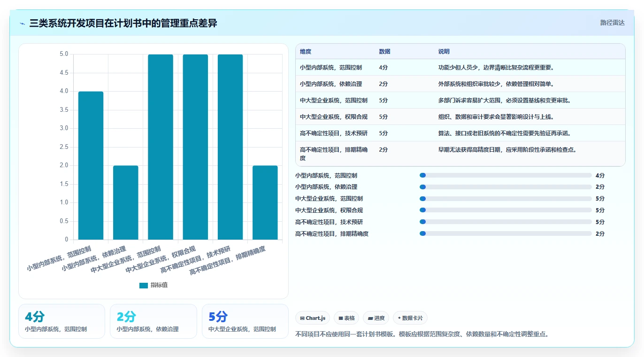This screenshot has width=644, height=357.
Task: Click the description 功能少但人员少，边界清晰比复杂流程更重要。
Action: (497, 68)
